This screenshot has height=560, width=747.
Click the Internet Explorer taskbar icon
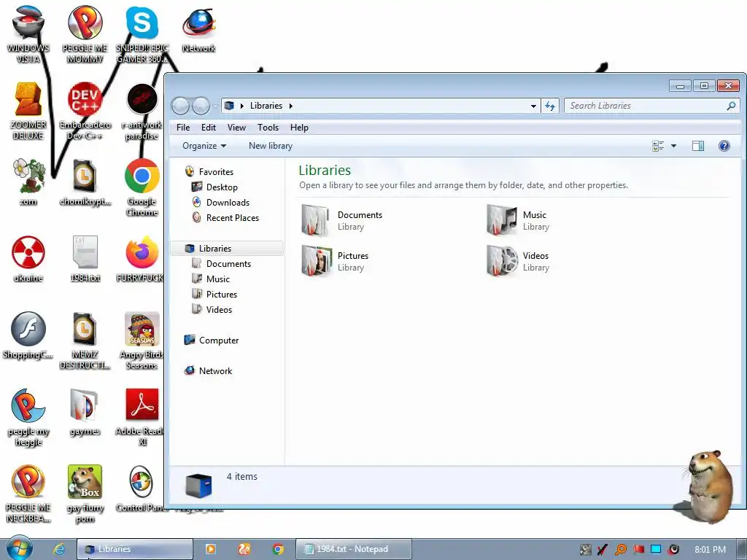(x=58, y=549)
